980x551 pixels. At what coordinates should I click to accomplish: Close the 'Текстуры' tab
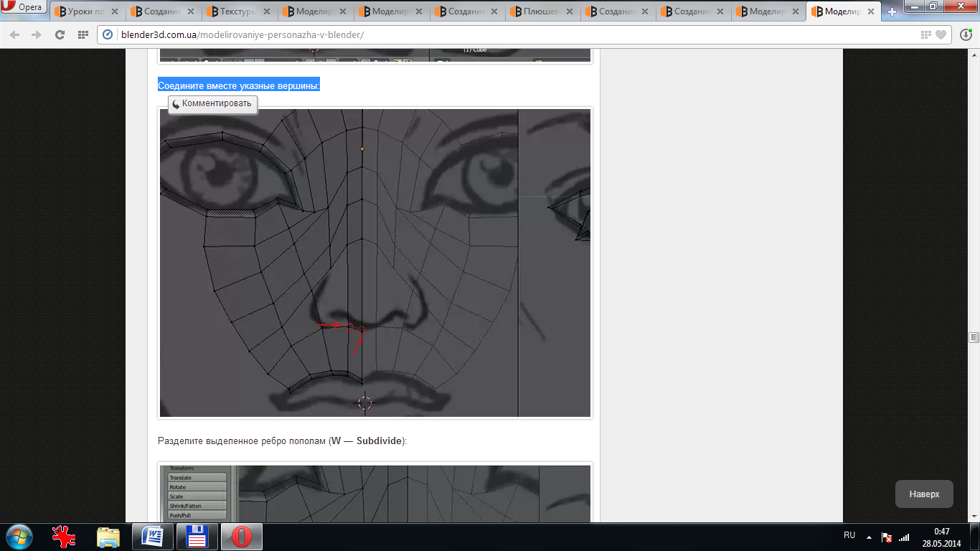tap(268, 11)
